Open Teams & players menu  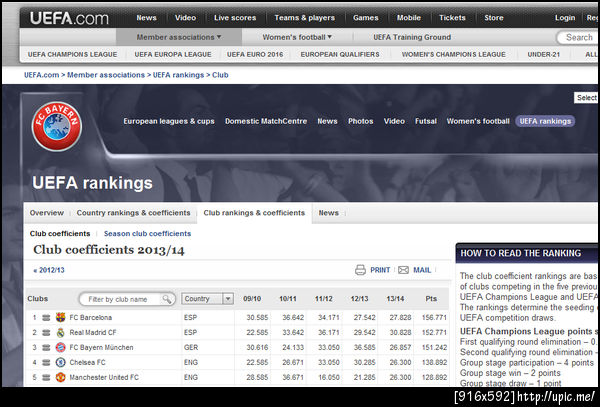coord(305,18)
